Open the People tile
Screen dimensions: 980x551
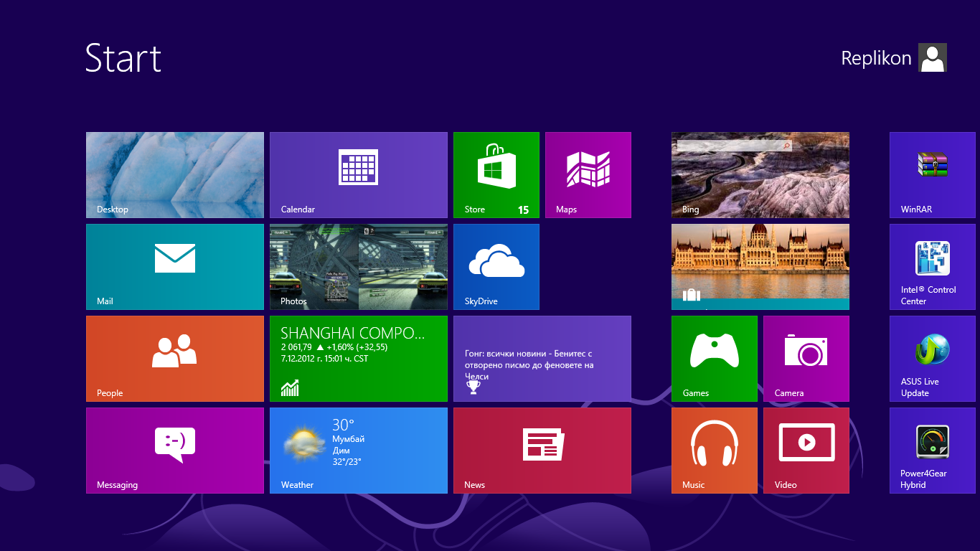point(174,358)
